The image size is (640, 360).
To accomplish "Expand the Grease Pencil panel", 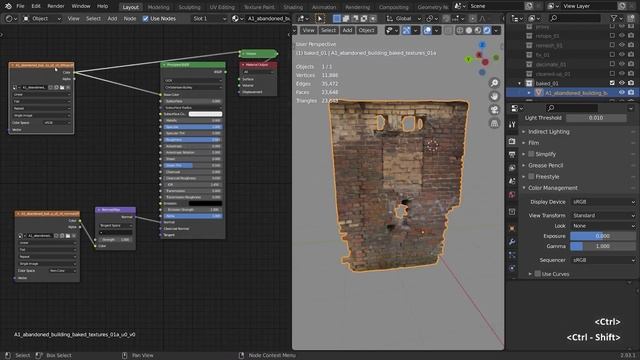I will click(545, 165).
